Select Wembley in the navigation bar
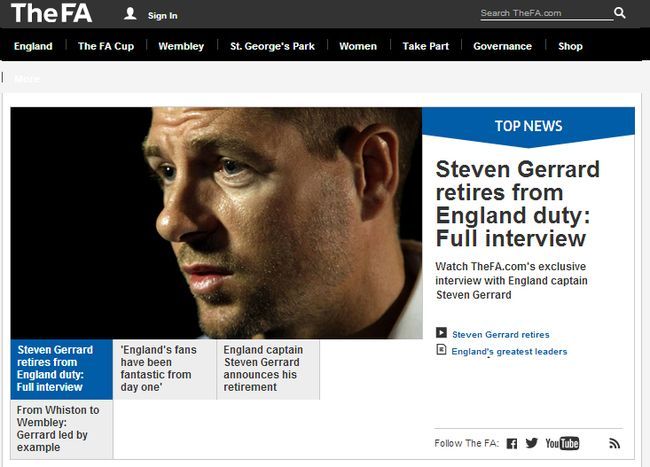Viewport: 650px width, 467px height. (x=181, y=46)
